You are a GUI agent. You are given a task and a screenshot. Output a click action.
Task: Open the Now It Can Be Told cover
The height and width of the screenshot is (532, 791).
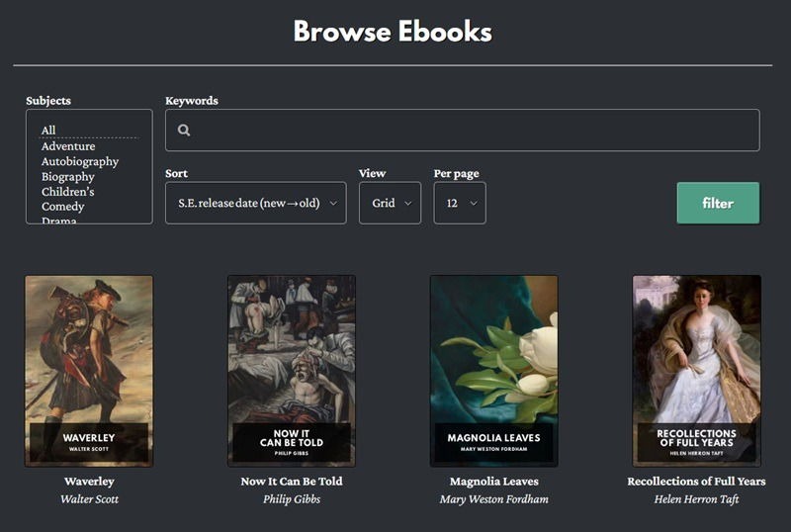coord(292,370)
